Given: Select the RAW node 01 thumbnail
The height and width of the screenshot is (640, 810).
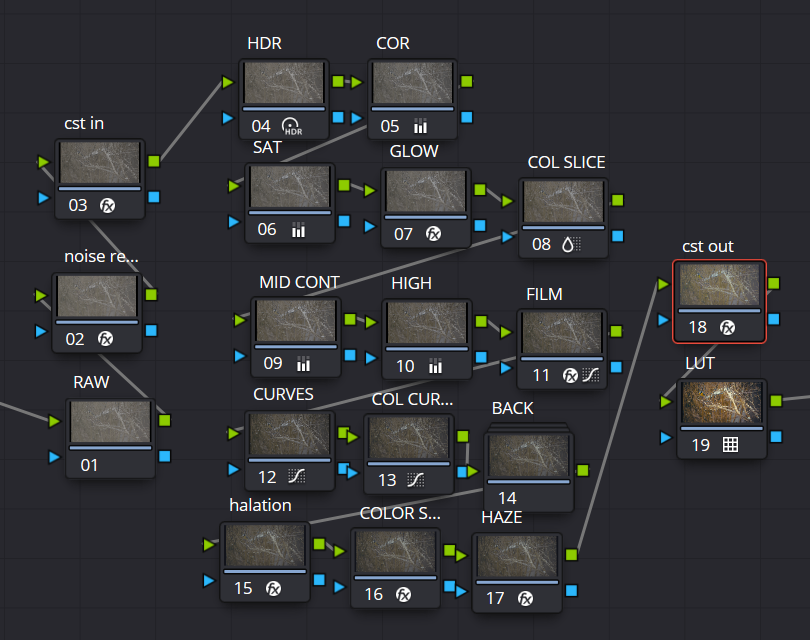Looking at the screenshot, I should coord(111,422).
